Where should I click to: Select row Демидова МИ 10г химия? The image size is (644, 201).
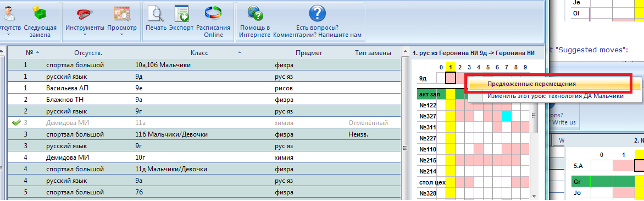click(204, 157)
